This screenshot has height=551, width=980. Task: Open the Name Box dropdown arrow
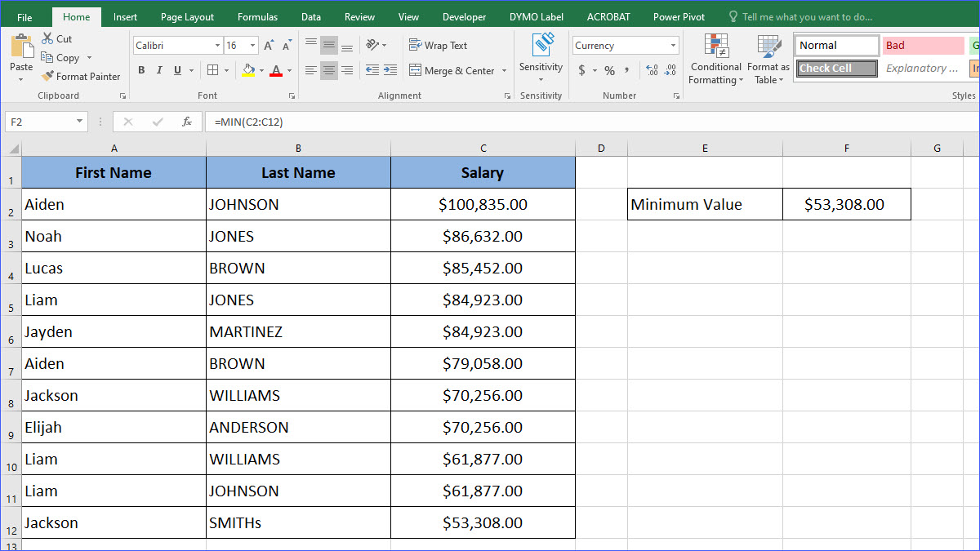click(79, 122)
